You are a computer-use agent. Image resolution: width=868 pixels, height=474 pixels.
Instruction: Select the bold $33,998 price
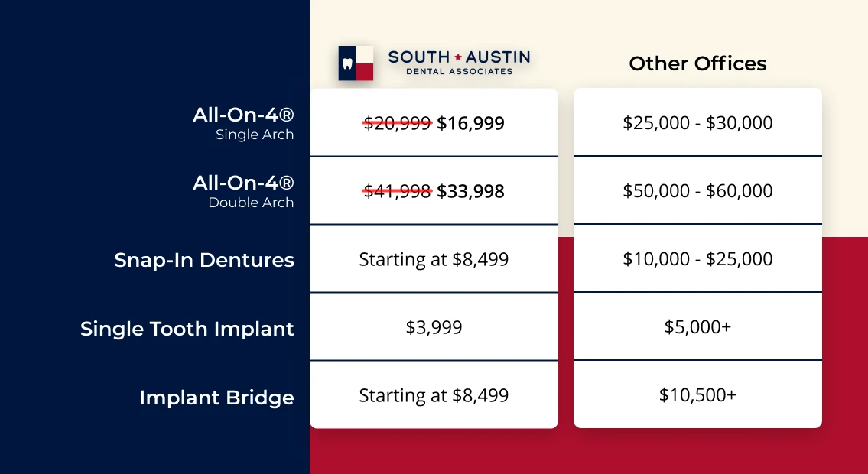click(470, 191)
